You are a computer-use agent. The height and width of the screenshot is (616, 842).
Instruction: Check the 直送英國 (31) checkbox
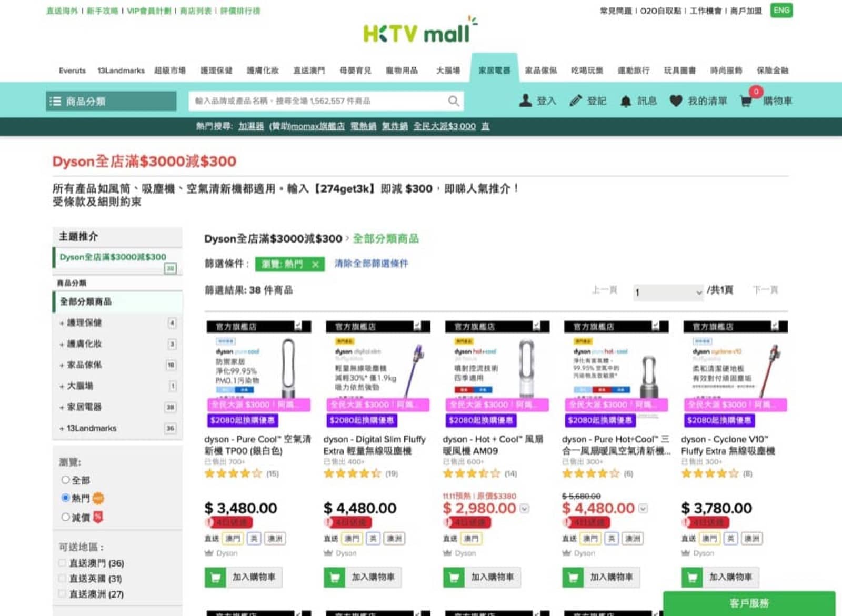point(62,578)
